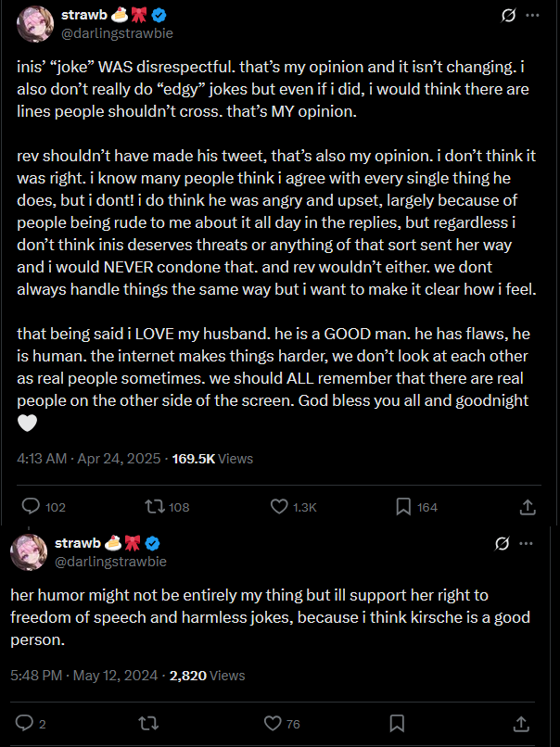The height and width of the screenshot is (747, 560).
Task: Bookmark the tweet with 164 bookmarks
Action: [x=403, y=507]
